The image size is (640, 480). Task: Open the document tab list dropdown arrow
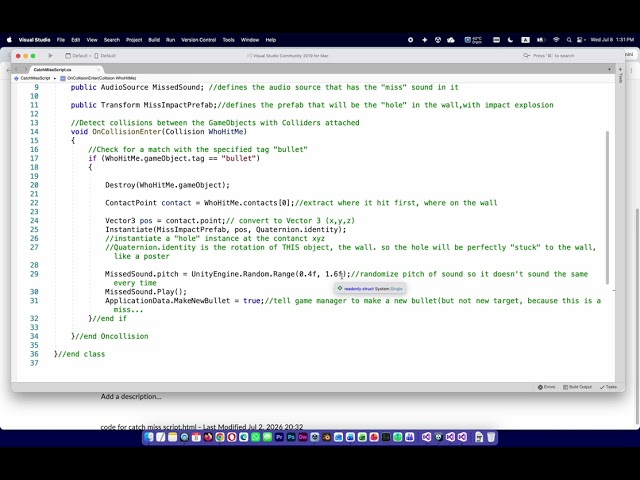[609, 70]
